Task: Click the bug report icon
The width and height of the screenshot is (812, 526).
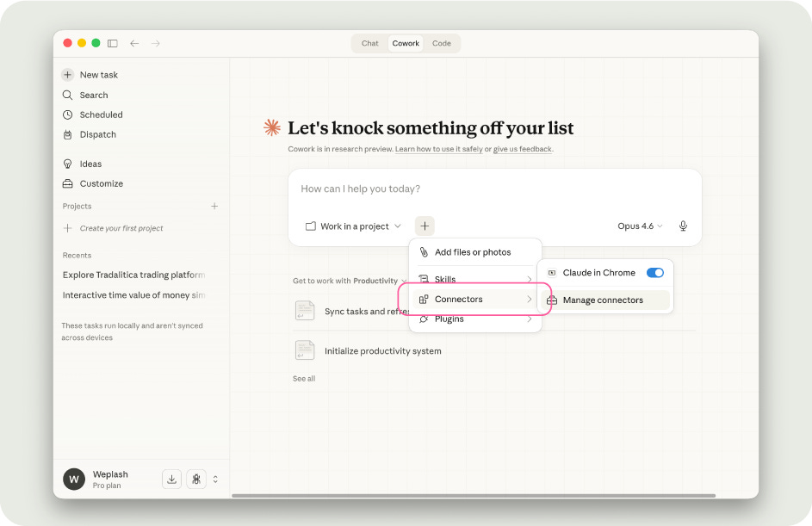Action: pos(196,480)
